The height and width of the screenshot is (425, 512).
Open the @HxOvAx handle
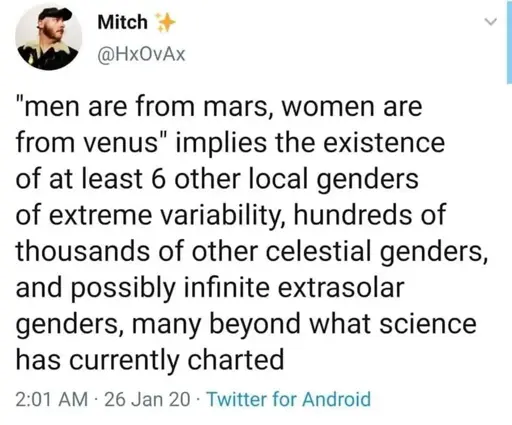(141, 54)
